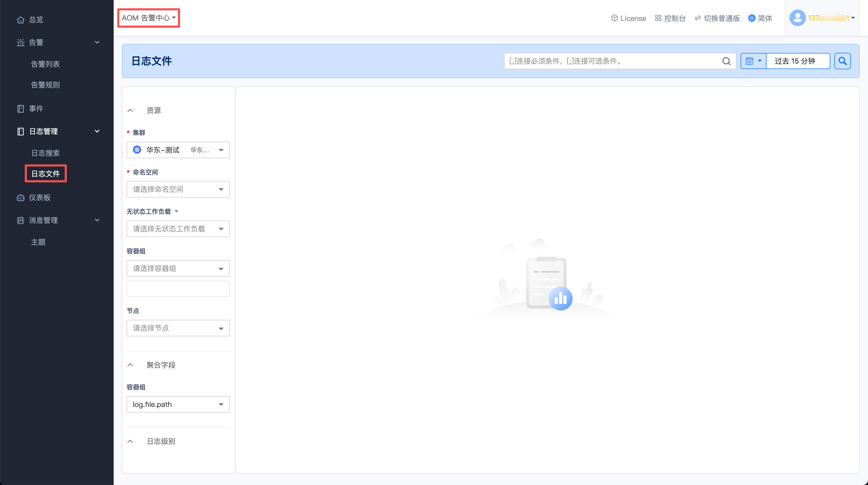
Task: Click the user avatar icon
Action: [x=797, y=18]
